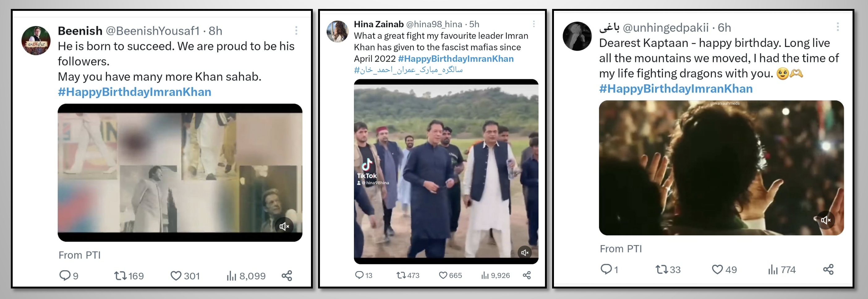Like Hina Zainab's tweet with 665 likes
Image resolution: width=868 pixels, height=299 pixels.
[443, 275]
